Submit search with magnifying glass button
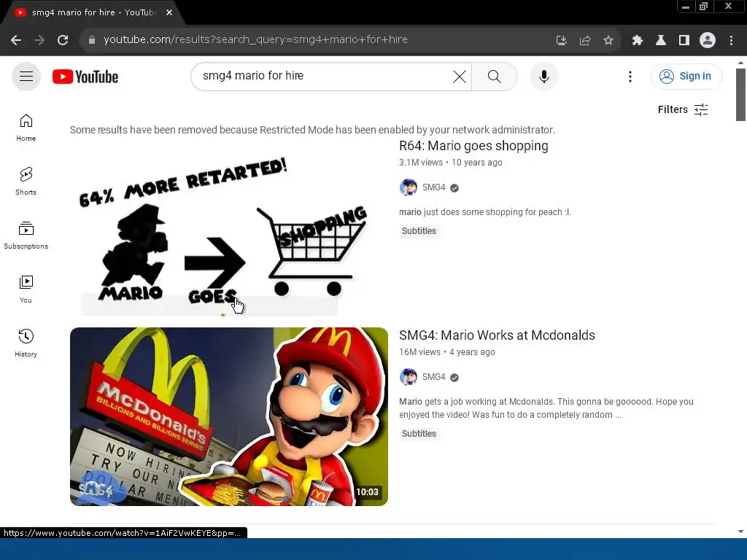The image size is (747, 560). tap(495, 76)
